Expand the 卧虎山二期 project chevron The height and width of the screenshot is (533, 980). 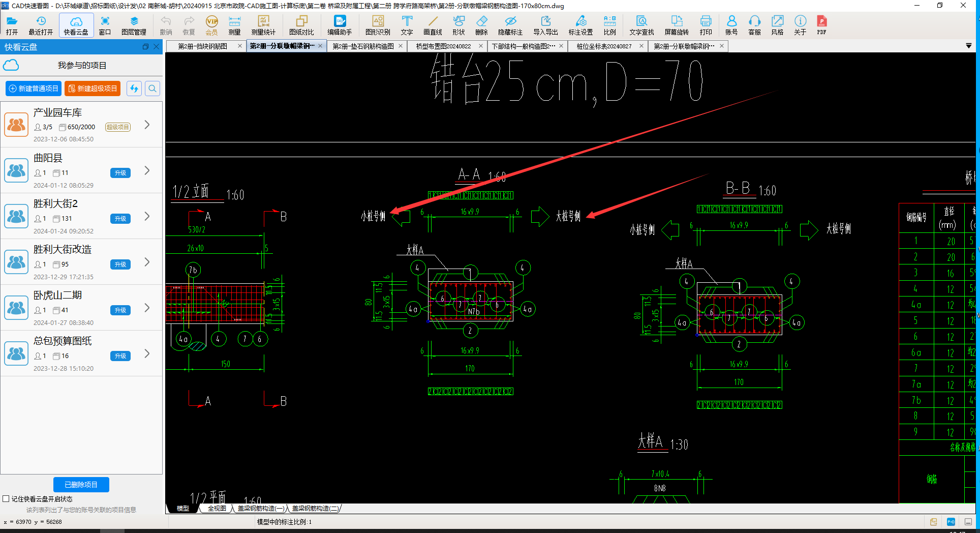pos(147,308)
